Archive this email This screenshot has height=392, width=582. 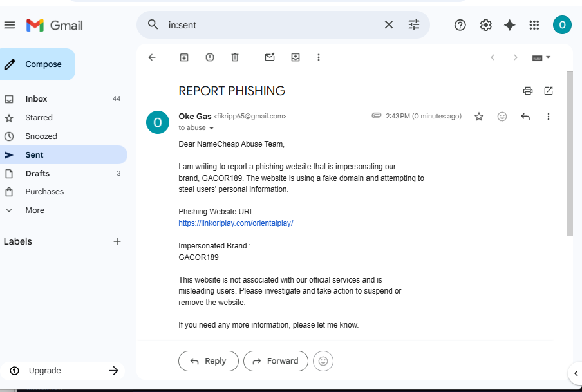tap(184, 57)
